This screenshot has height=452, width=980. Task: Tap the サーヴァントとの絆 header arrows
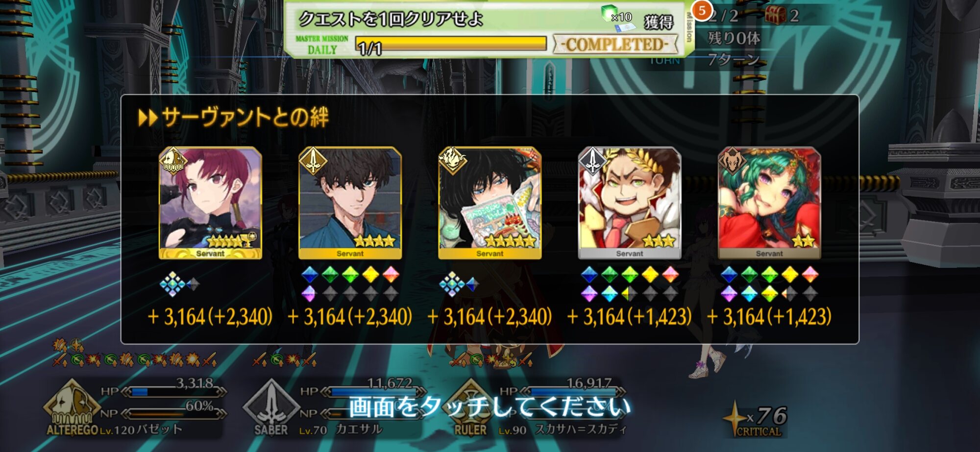pyautogui.click(x=147, y=118)
